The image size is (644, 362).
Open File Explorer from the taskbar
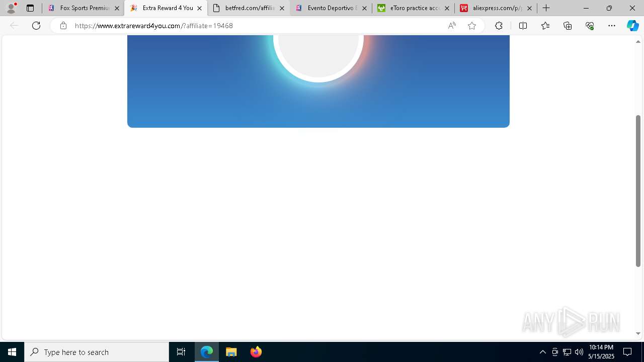click(231, 352)
